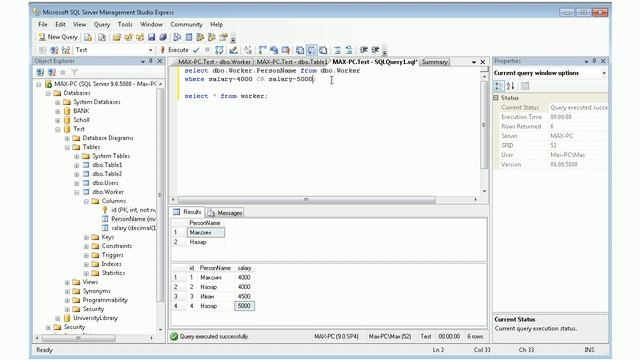
Task: Collapse the Test database node
Action: (58, 129)
